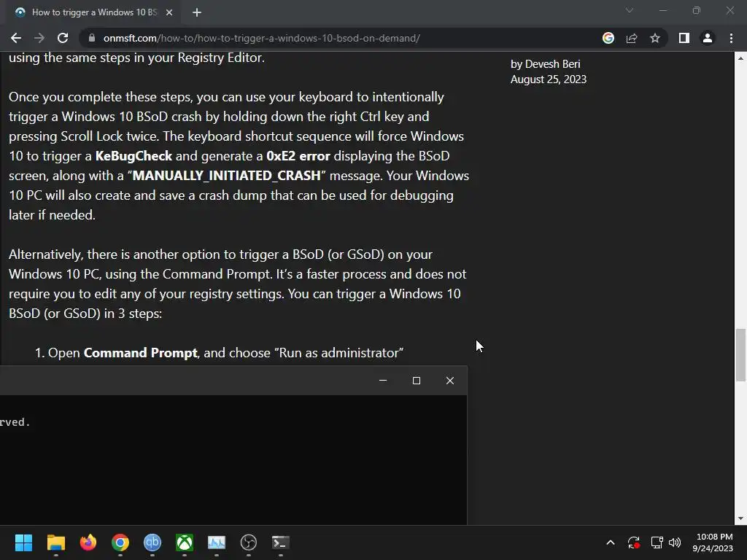Screen dimensions: 747x560
Task: Open the performance monitor taskbar icon
Action: (x=217, y=542)
